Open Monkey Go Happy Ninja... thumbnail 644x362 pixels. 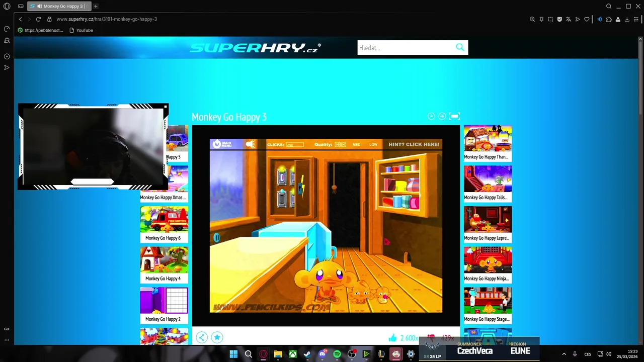pos(488,264)
